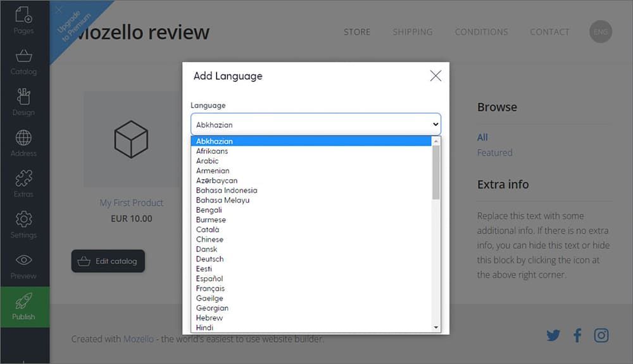This screenshot has width=633, height=364.
Task: Select Hindi in the language list
Action: [311, 327]
